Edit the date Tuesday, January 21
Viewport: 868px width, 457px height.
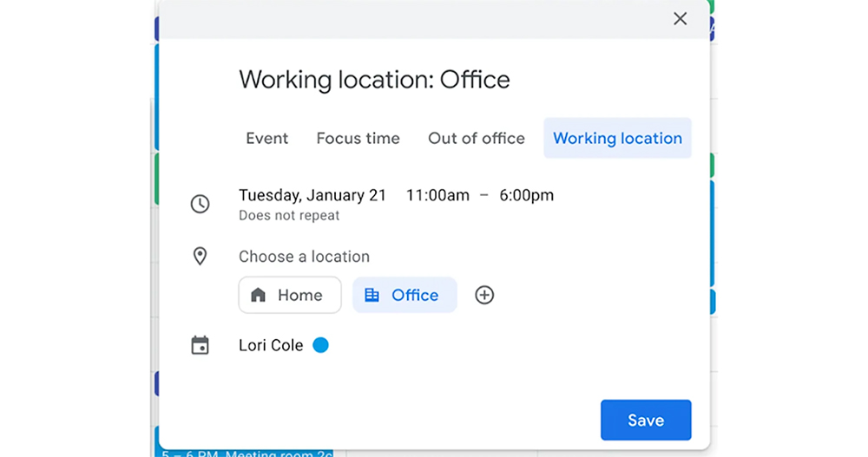tap(312, 195)
